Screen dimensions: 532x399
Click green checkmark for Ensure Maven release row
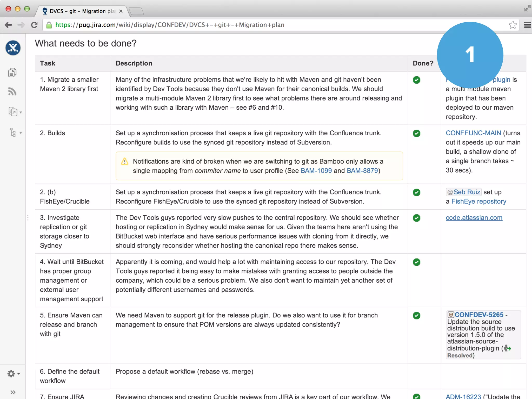416,316
